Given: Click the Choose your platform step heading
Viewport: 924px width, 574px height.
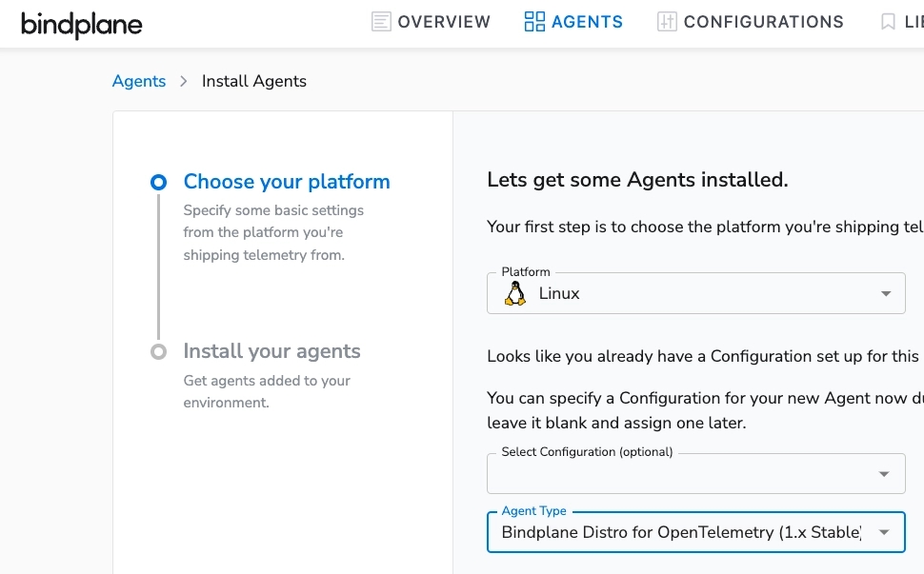Looking at the screenshot, I should pos(287,182).
